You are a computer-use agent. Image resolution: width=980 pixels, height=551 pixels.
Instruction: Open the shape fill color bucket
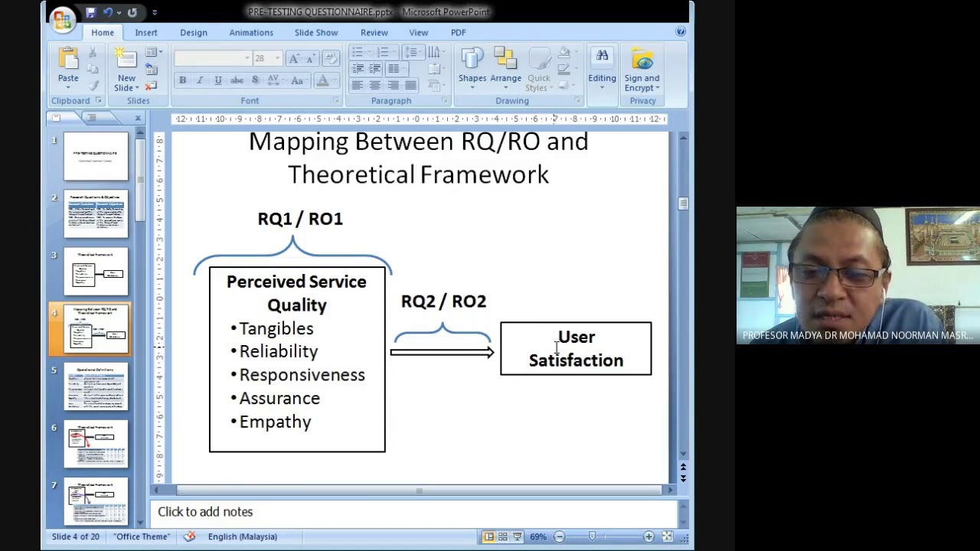pos(566,53)
